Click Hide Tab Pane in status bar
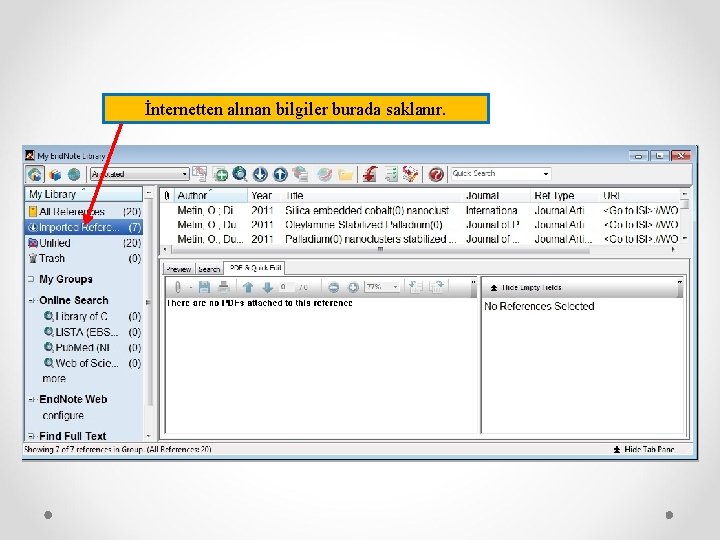 (x=644, y=450)
